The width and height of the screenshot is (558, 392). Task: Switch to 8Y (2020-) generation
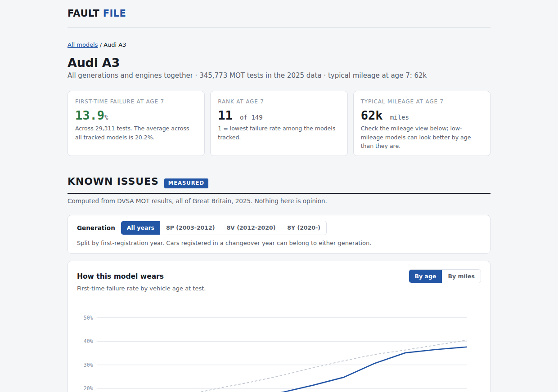coord(304,228)
